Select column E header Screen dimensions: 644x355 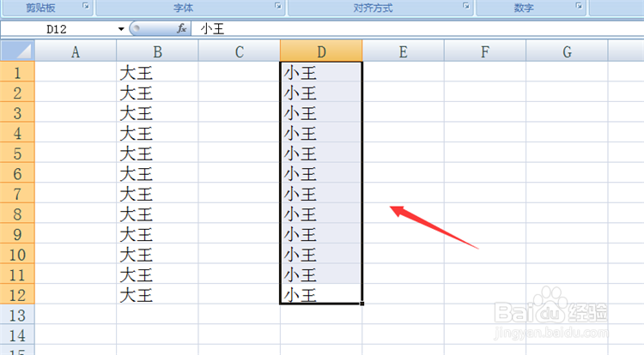(403, 51)
